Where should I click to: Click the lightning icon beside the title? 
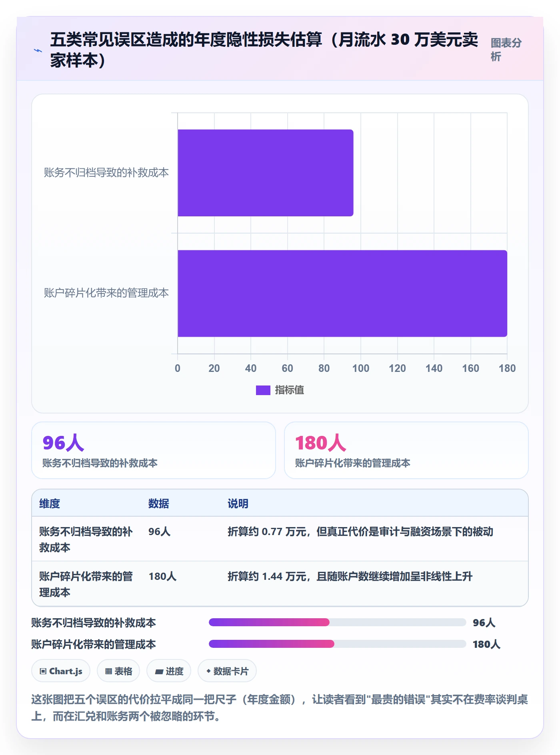point(38,50)
